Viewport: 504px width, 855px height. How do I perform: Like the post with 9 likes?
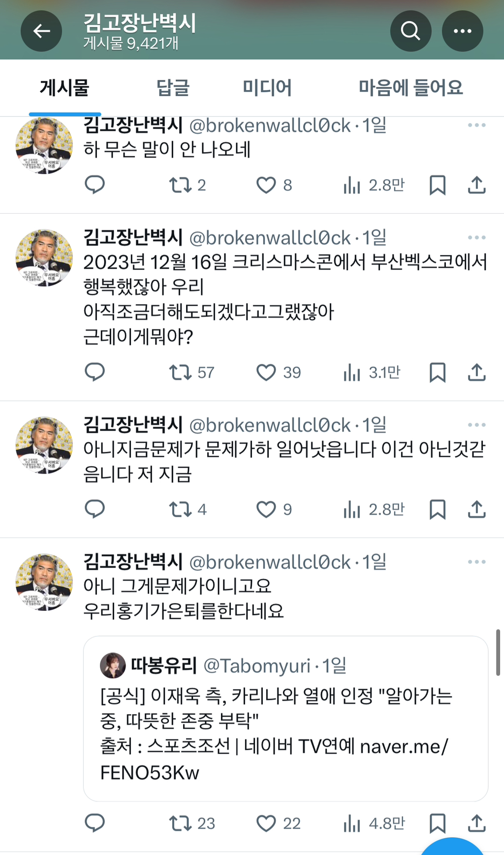pyautogui.click(x=266, y=509)
